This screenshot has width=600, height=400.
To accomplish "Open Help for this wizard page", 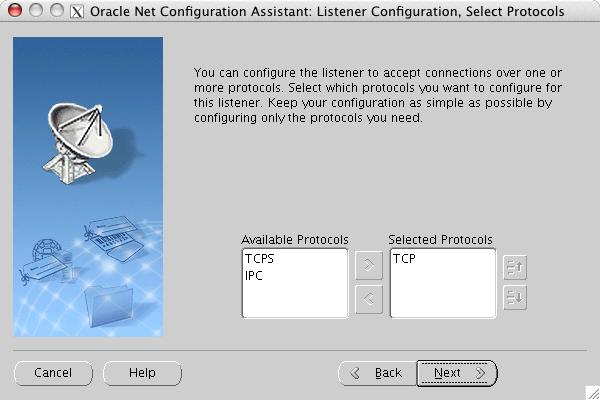I will 142,373.
